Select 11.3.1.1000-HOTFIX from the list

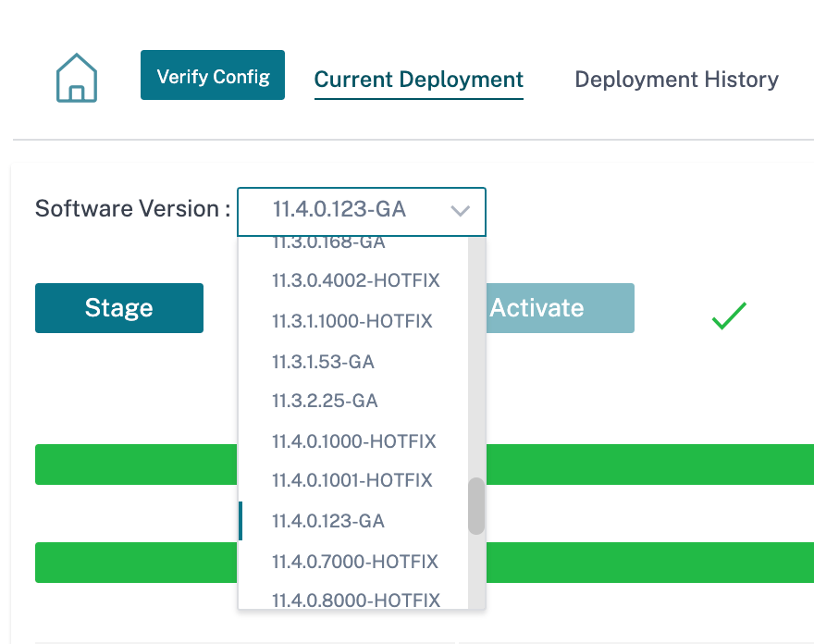point(353,321)
